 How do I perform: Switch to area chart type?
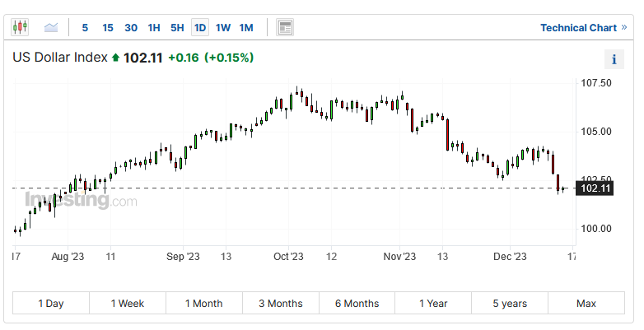coord(51,27)
